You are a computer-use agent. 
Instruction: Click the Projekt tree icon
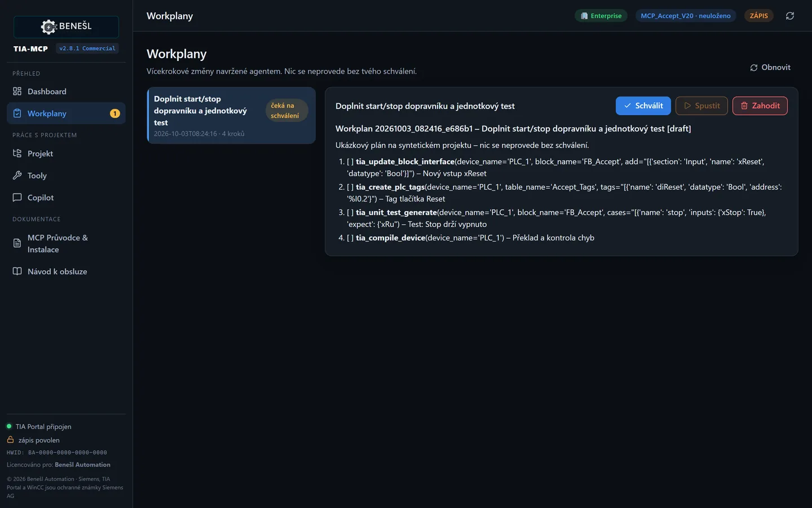click(x=17, y=154)
